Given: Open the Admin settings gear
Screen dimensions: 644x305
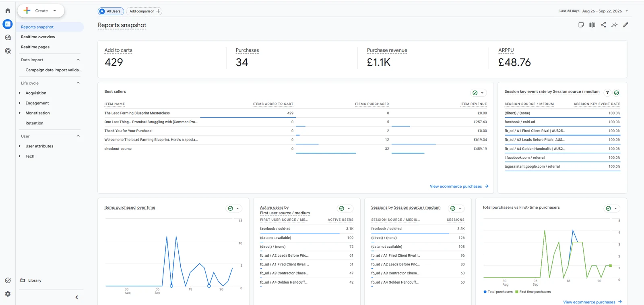Looking at the screenshot, I should 8,294.
